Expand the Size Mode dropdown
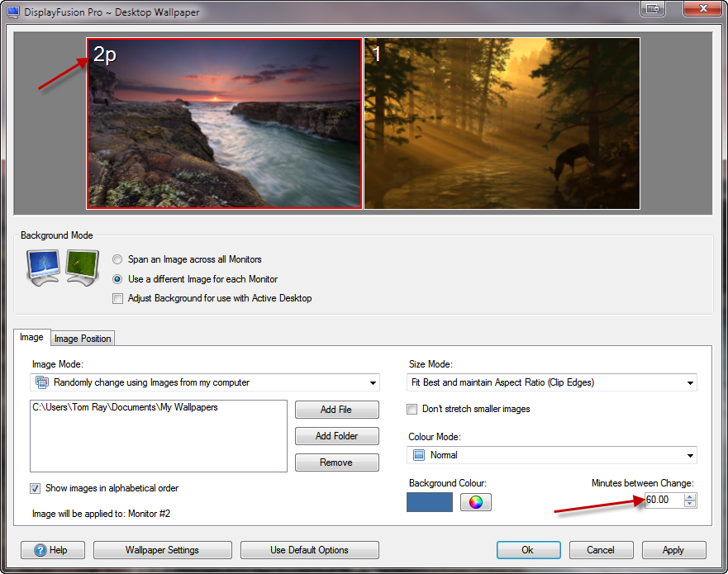The width and height of the screenshot is (728, 574). pyautogui.click(x=552, y=382)
